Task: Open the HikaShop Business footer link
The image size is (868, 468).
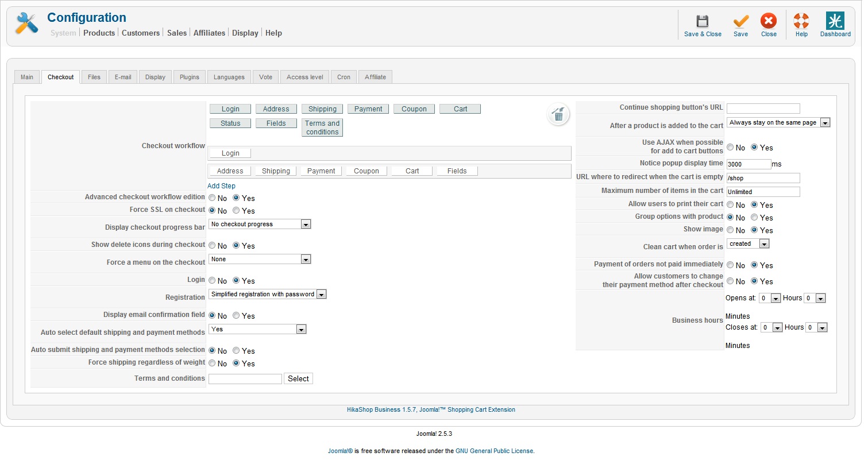Action: (431, 410)
